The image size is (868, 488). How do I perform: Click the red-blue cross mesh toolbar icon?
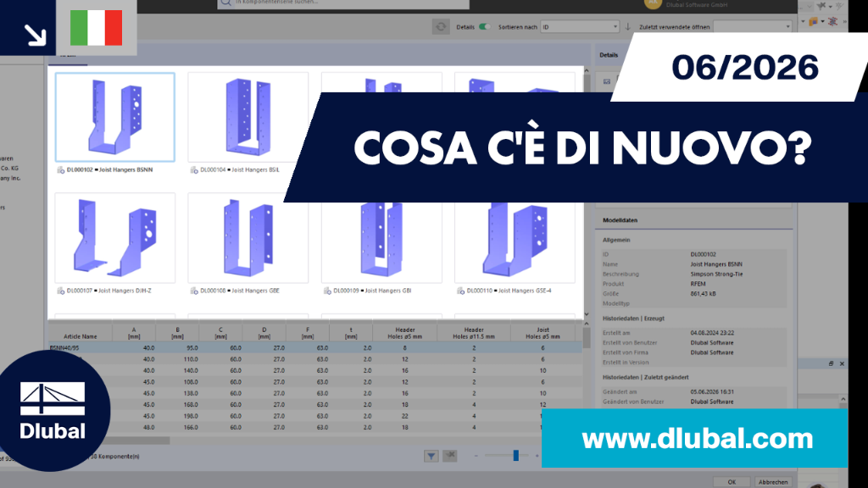pos(832,21)
